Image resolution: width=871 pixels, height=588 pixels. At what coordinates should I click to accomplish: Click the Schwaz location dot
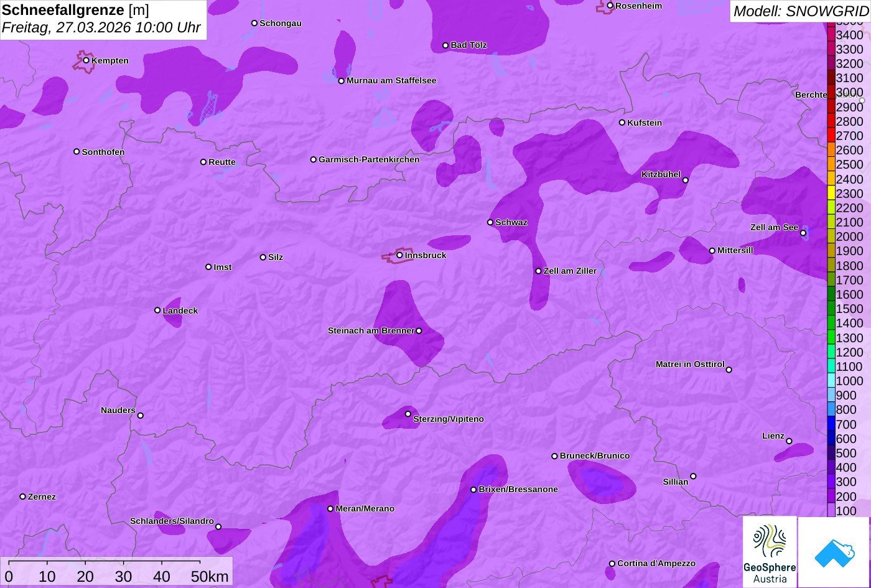(x=490, y=222)
